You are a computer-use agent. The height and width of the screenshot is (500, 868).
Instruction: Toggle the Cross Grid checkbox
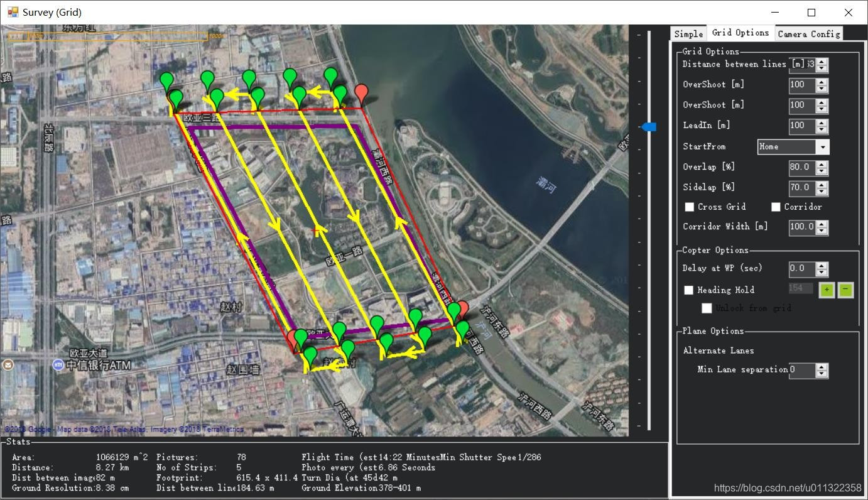[690, 207]
